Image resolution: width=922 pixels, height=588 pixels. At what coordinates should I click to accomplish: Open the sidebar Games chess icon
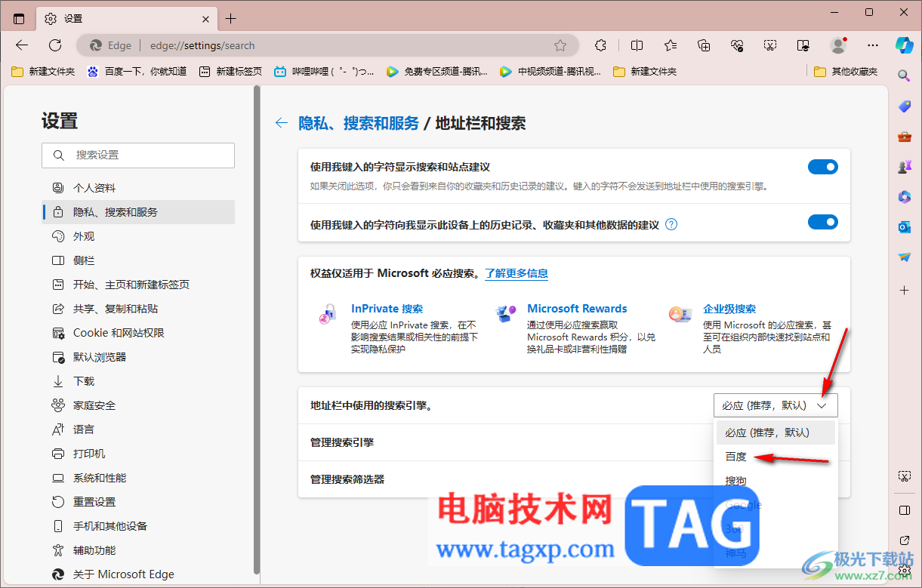coord(905,167)
